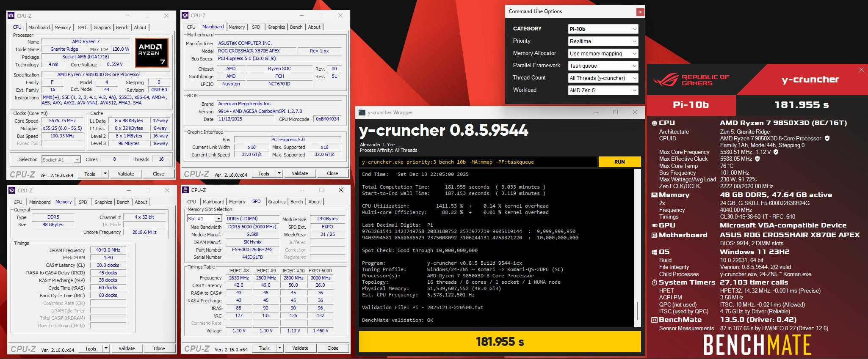
Task: Click the verified shield after 5588.05 MHz
Action: (757, 159)
